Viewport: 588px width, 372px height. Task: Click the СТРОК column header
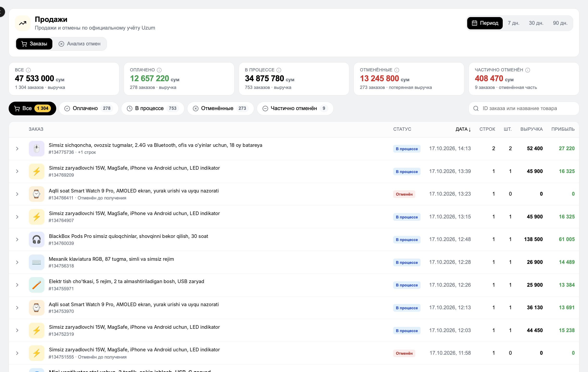point(487,129)
